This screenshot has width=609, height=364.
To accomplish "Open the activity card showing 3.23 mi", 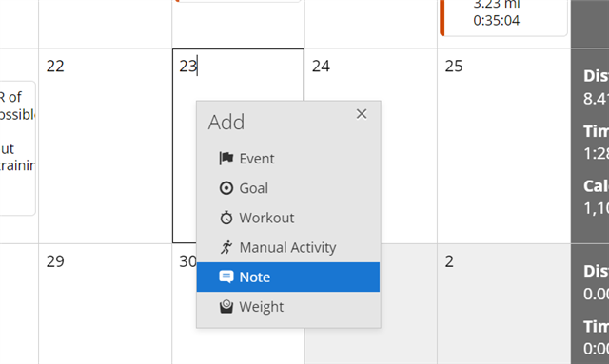I will [x=503, y=18].
